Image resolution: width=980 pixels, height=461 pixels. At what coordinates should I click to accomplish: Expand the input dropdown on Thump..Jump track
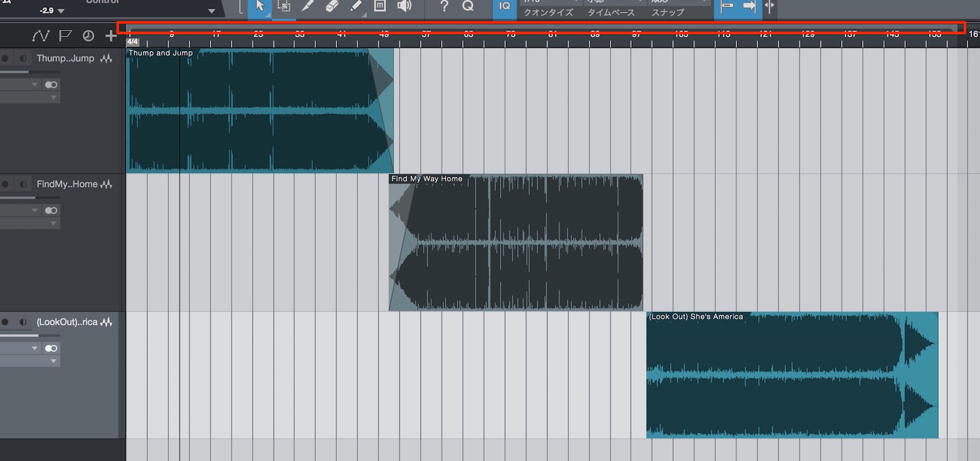click(x=20, y=85)
